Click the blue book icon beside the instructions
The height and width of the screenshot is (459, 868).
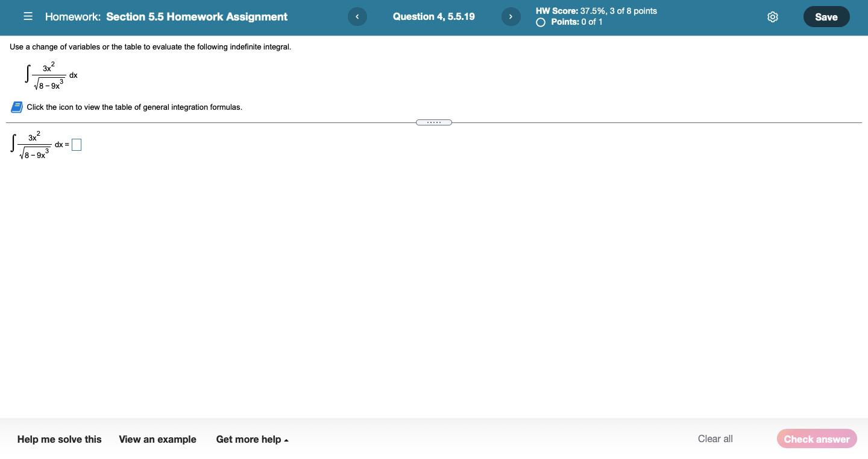17,107
